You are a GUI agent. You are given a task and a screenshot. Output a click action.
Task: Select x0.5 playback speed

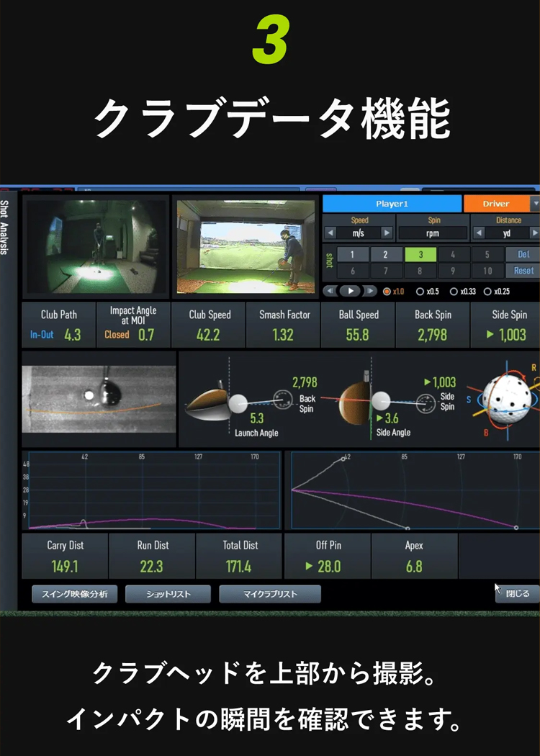pos(427,291)
